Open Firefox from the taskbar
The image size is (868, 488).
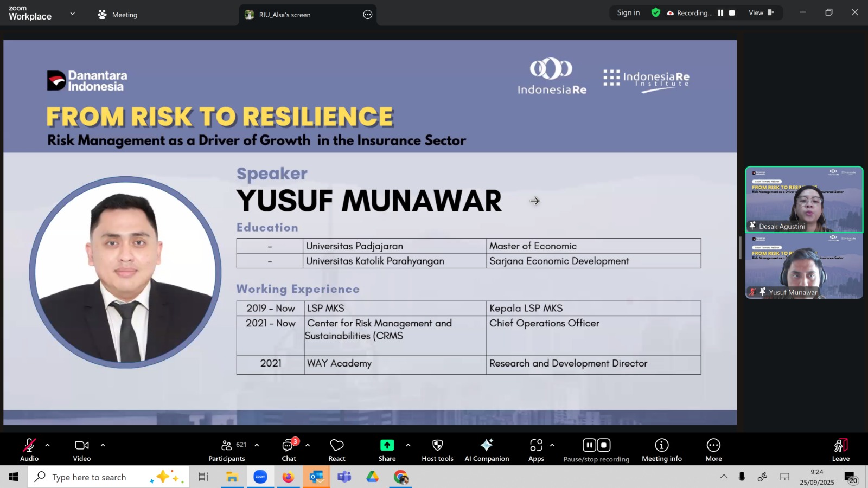point(288,477)
